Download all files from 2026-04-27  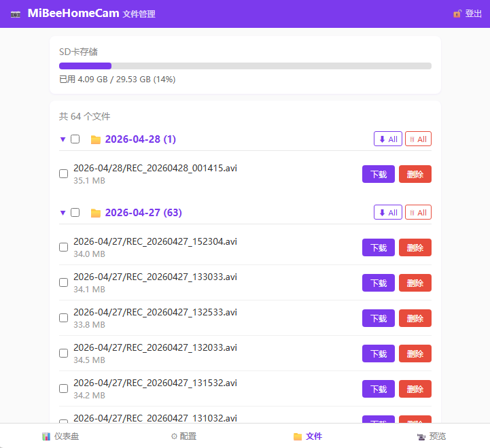388,212
